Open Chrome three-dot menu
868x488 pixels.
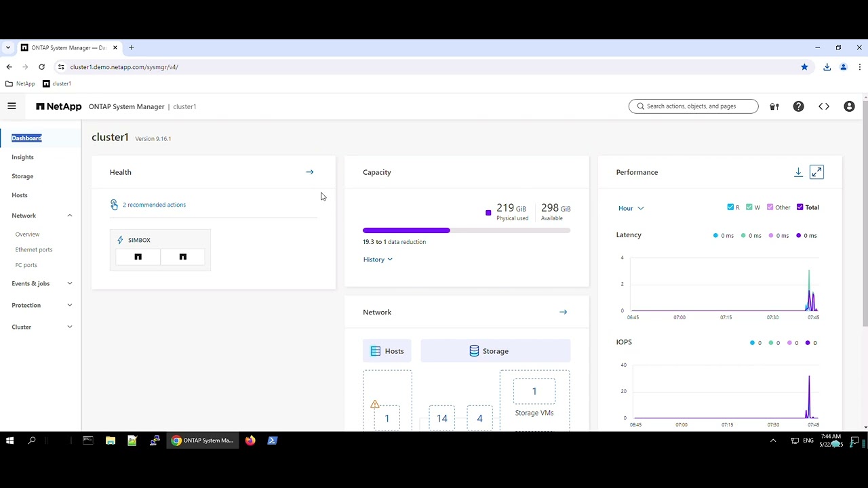tap(860, 67)
